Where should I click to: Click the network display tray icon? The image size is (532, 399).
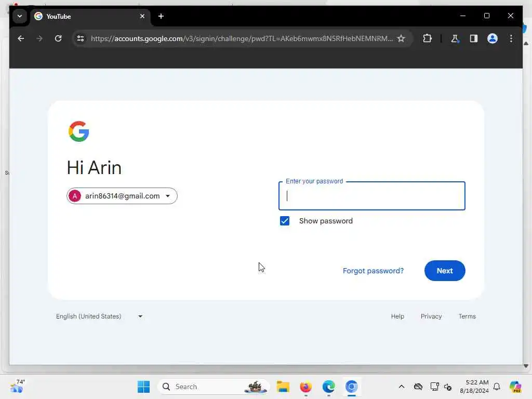[434, 387]
